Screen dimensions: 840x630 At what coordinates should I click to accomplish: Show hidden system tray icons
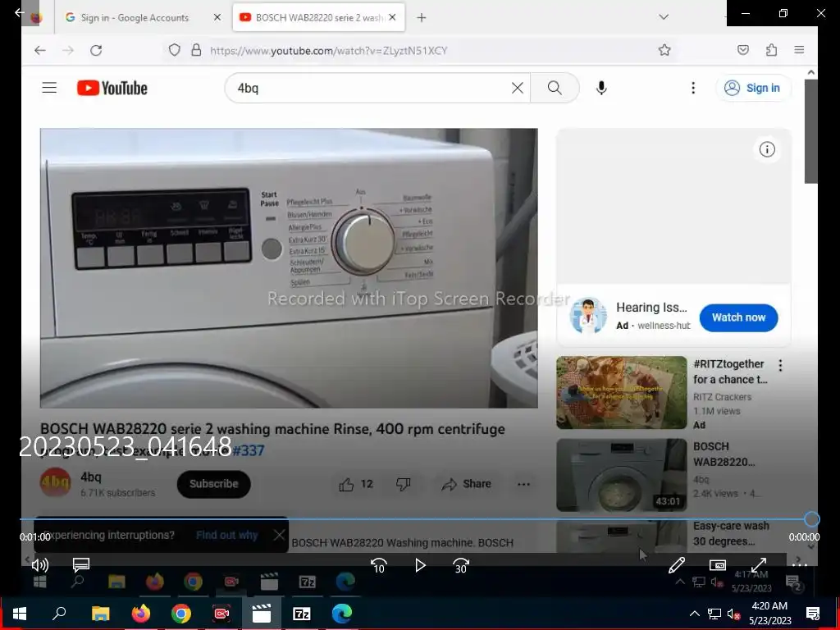coord(694,614)
